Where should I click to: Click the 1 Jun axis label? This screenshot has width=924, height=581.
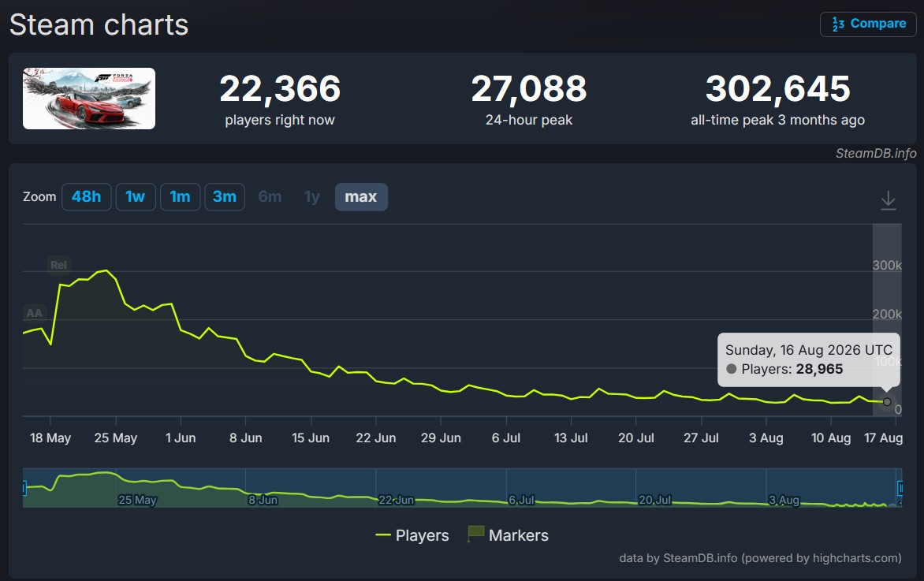coord(181,438)
